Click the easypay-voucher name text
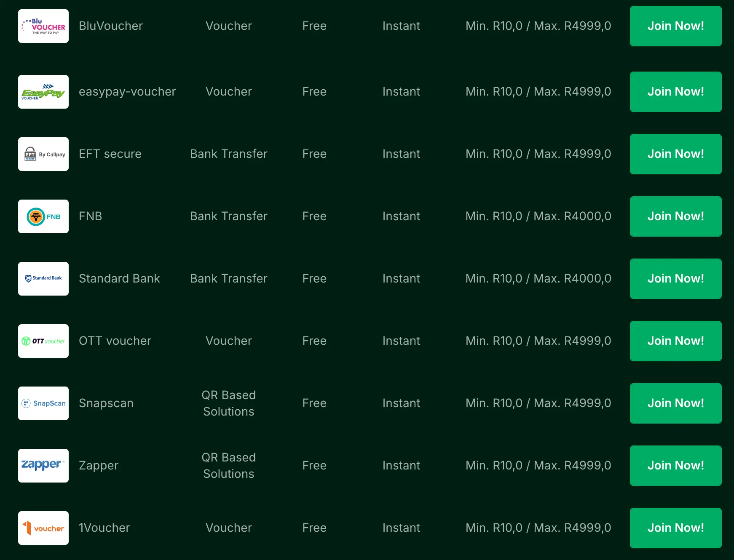The image size is (734, 560). 127,92
